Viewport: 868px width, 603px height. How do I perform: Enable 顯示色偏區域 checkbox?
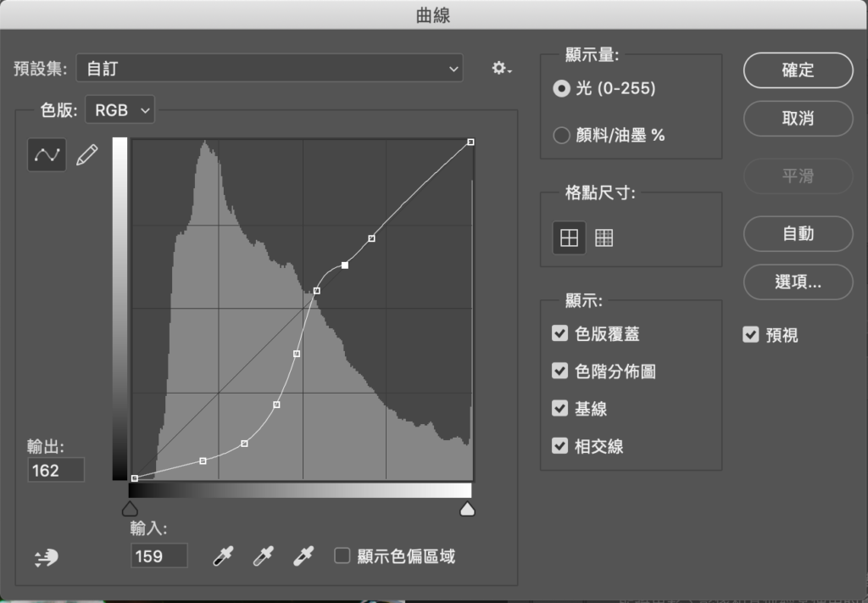tap(342, 556)
